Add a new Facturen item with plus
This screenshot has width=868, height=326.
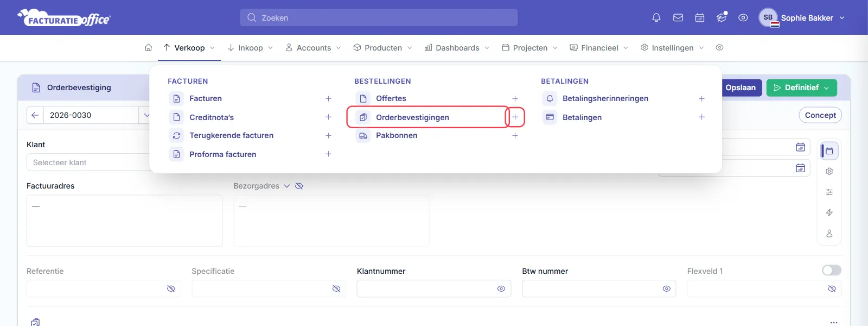328,99
